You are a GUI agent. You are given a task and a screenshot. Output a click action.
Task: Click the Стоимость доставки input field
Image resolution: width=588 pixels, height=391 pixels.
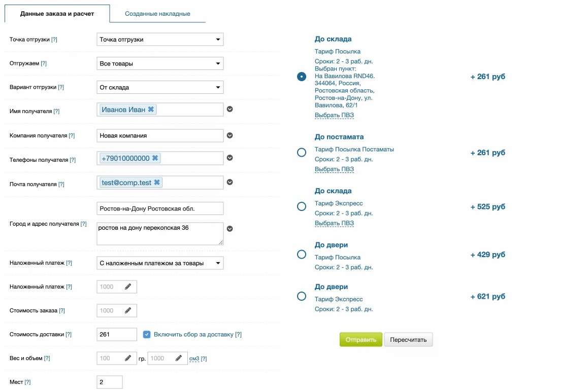[117, 335]
